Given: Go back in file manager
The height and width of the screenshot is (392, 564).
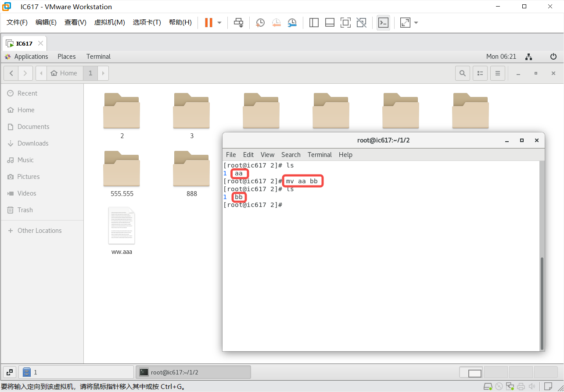Looking at the screenshot, I should (x=11, y=73).
